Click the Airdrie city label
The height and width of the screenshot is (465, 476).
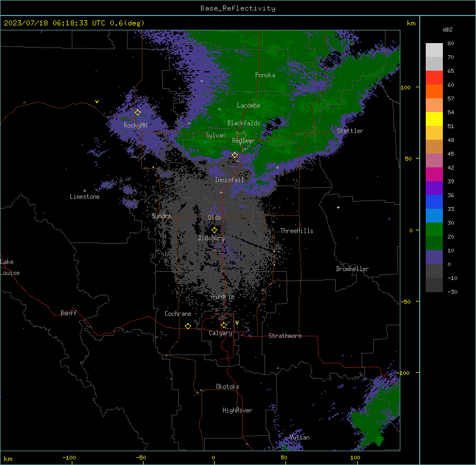pos(223,297)
